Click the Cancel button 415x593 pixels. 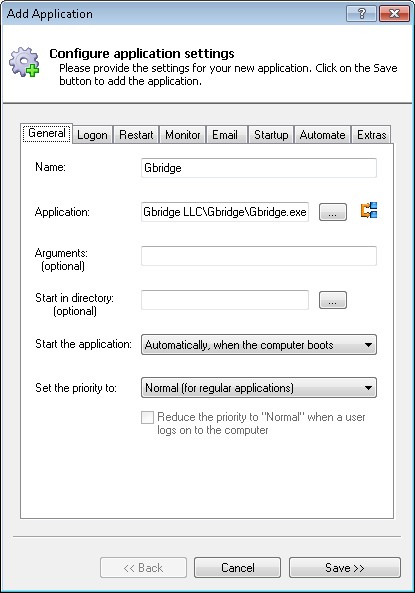coord(238,568)
